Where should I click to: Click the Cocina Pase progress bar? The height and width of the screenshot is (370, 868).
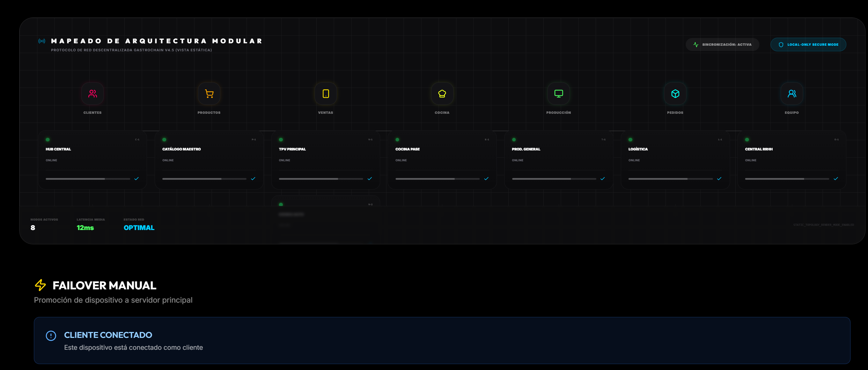pyautogui.click(x=437, y=179)
